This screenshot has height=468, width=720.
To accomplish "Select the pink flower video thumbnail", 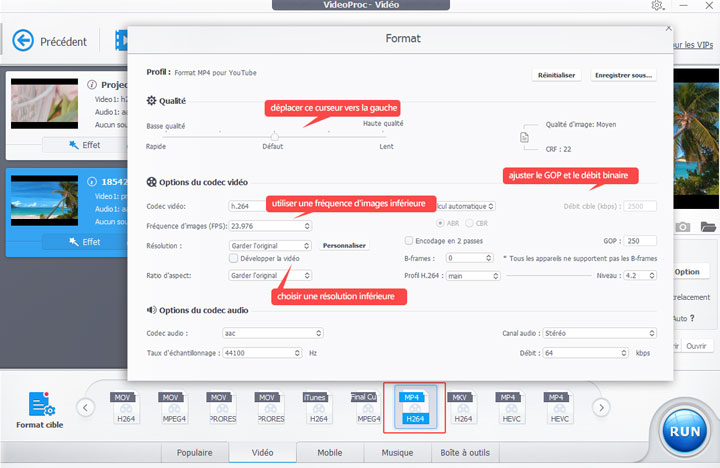I will coord(45,103).
